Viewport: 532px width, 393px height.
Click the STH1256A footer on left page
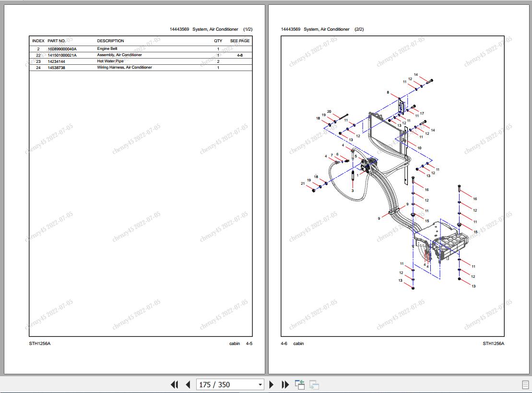click(40, 343)
